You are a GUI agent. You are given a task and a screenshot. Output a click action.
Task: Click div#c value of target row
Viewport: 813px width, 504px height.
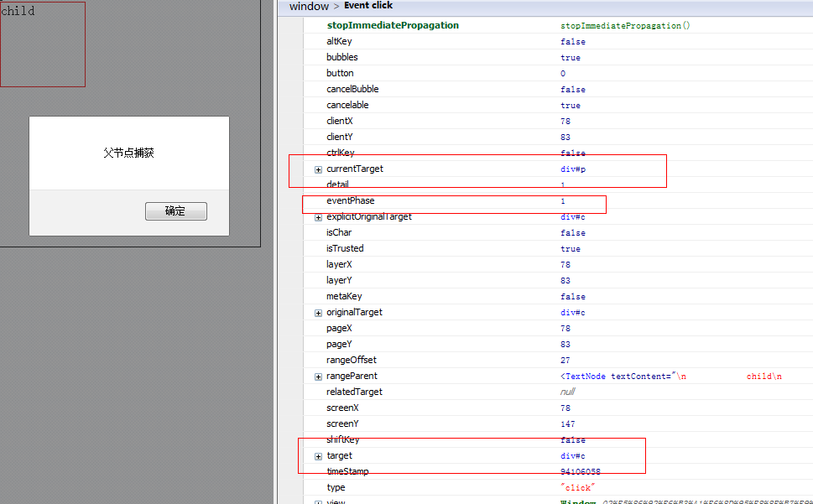[x=573, y=456]
